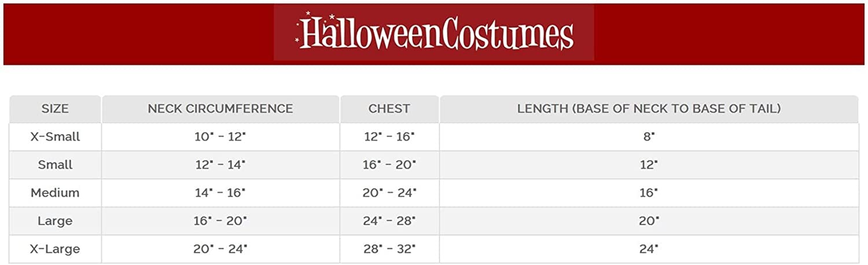Select the Small chest value 16" - 20"
This screenshot has width=868, height=265.
[389, 165]
